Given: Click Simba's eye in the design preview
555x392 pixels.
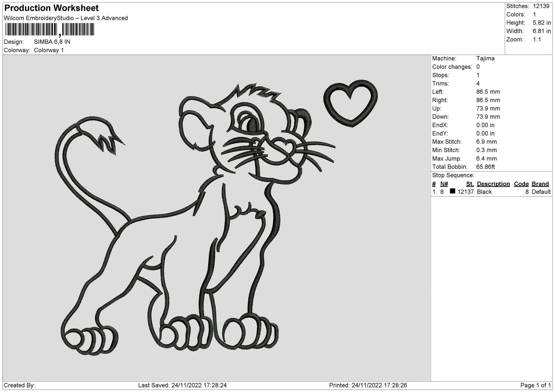Looking at the screenshot, I should [x=251, y=124].
